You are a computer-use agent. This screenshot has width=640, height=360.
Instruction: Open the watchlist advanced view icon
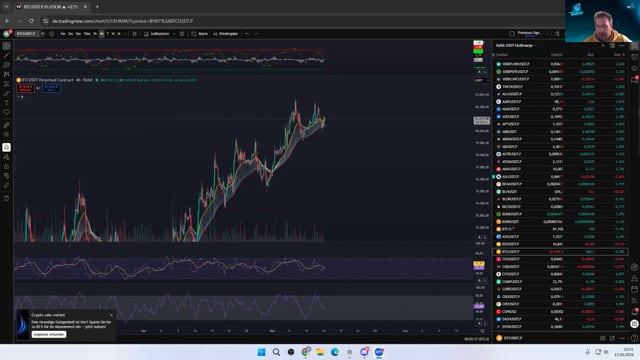coord(612,46)
